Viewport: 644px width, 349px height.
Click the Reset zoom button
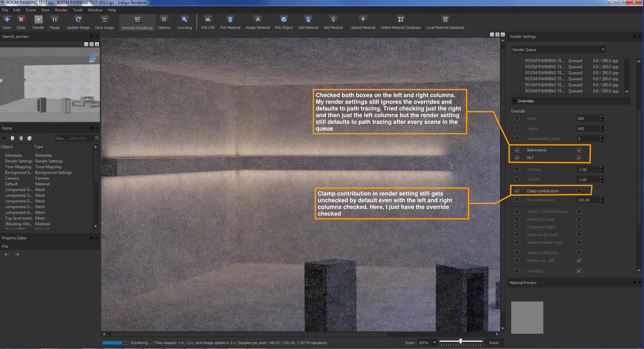point(494,343)
